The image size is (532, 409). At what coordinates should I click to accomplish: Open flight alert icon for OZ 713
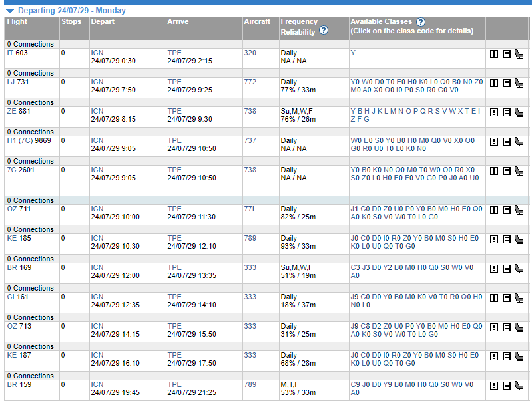pyautogui.click(x=494, y=327)
